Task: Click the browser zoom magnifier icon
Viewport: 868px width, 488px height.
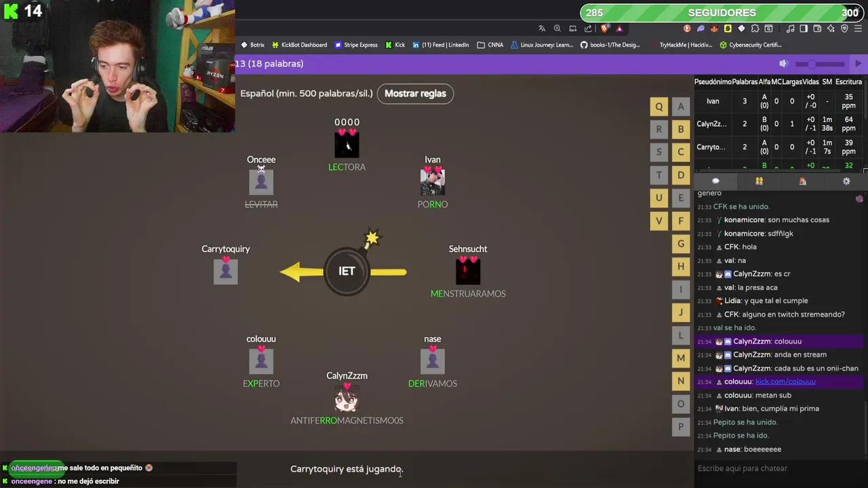Action: click(557, 28)
